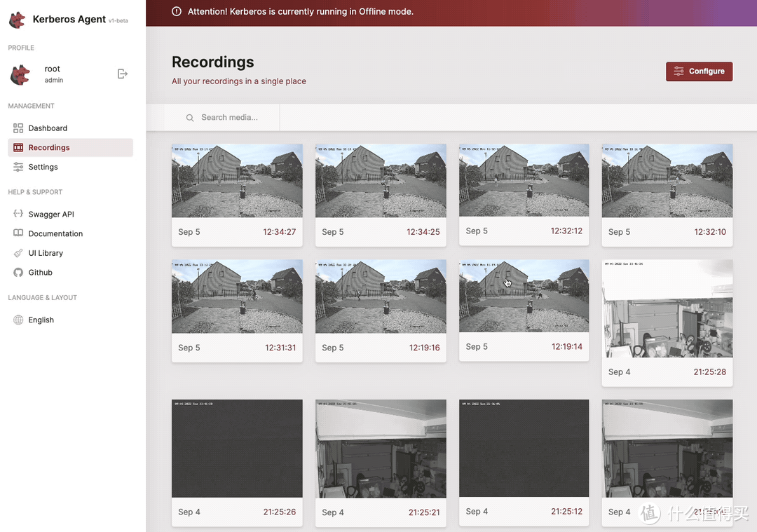Click the search magnifier icon
The width and height of the screenshot is (757, 532).
(190, 118)
